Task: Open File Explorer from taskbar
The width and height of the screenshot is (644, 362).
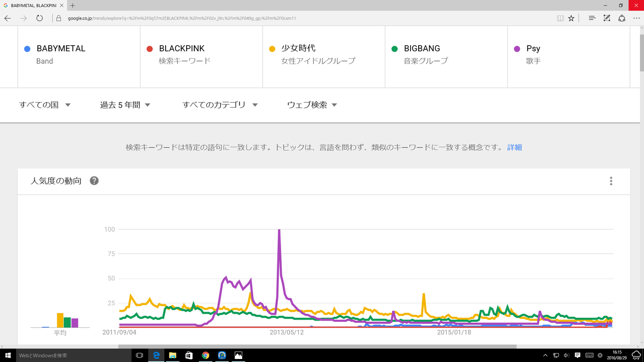Action: click(172, 355)
